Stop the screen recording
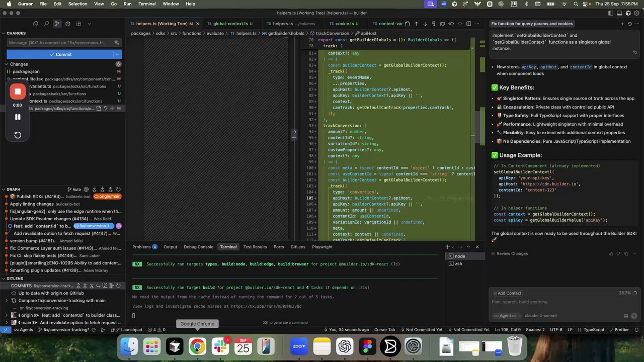 [18, 92]
